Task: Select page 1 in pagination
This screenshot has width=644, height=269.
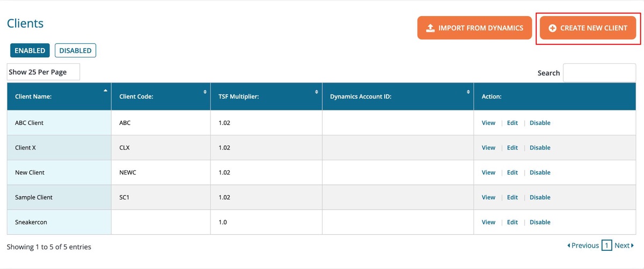Action: (606, 245)
